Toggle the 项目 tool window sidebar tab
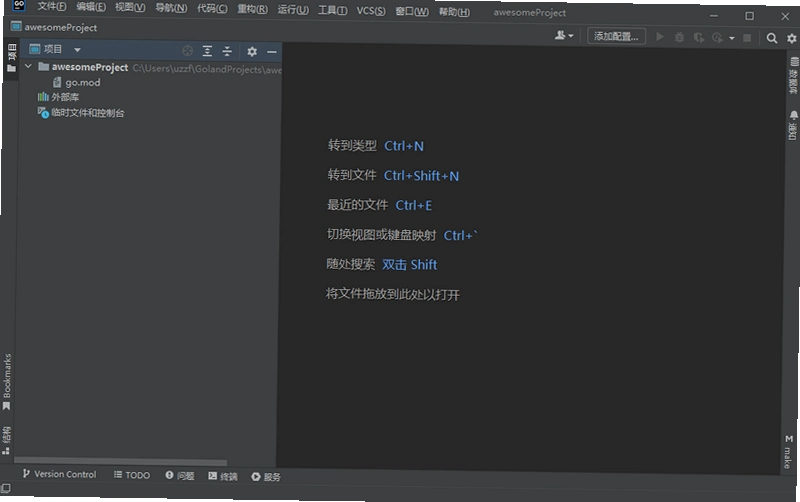The width and height of the screenshot is (800, 502). (11, 58)
